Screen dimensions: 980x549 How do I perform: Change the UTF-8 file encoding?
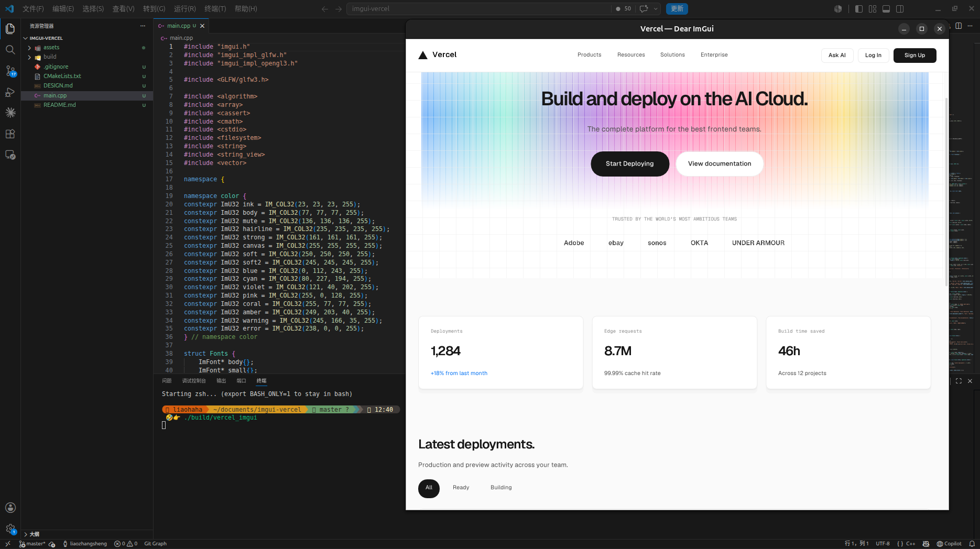(x=883, y=544)
